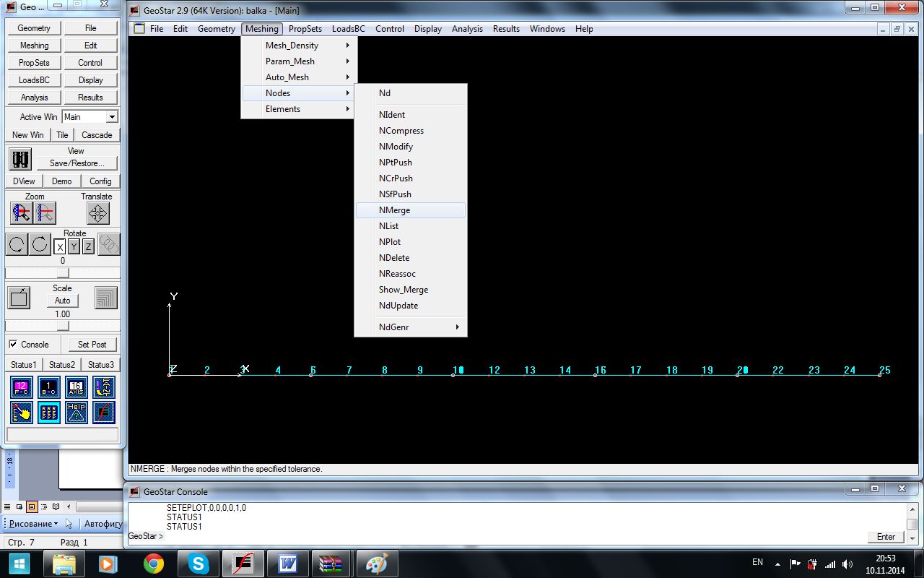Select X rotation axis
Screen dimensions: 924x578
click(x=61, y=247)
